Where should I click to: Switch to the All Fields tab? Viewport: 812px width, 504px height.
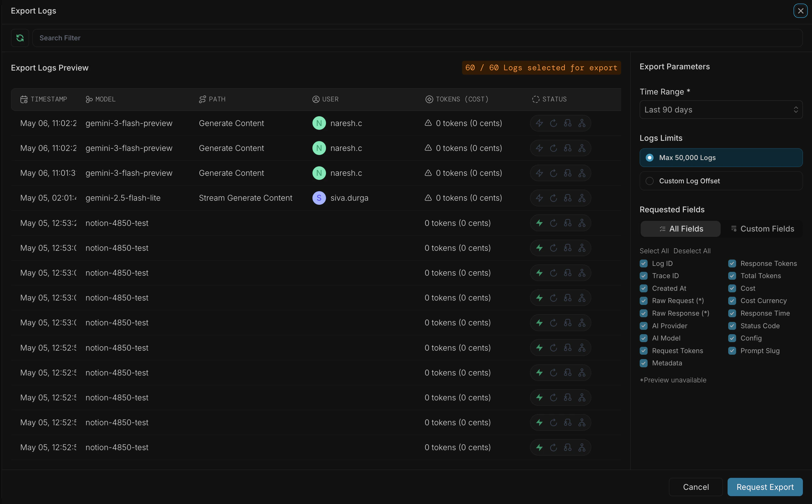(681, 229)
